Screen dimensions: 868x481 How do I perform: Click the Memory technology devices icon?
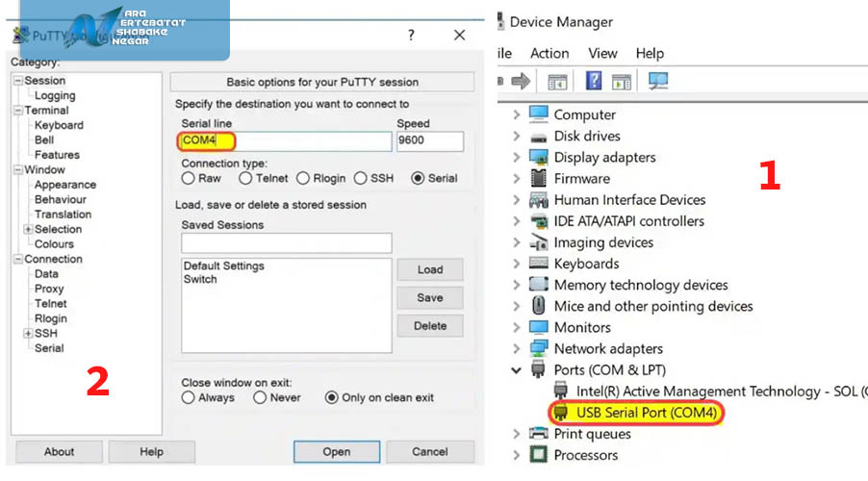(538, 285)
